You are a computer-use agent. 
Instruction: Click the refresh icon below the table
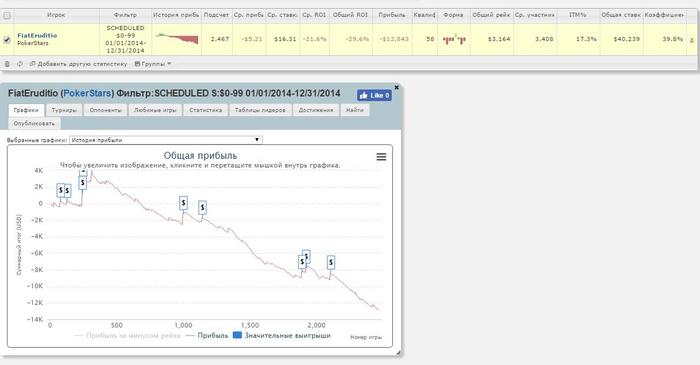point(20,64)
